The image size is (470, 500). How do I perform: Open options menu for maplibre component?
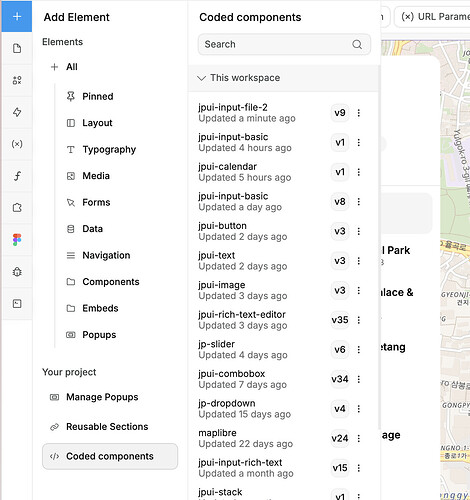coord(359,438)
